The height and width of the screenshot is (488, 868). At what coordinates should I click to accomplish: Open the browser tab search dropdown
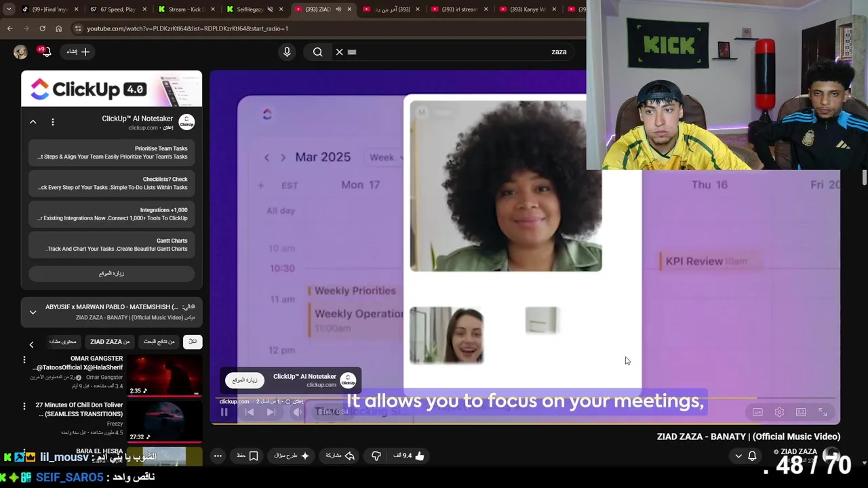pos(8,9)
